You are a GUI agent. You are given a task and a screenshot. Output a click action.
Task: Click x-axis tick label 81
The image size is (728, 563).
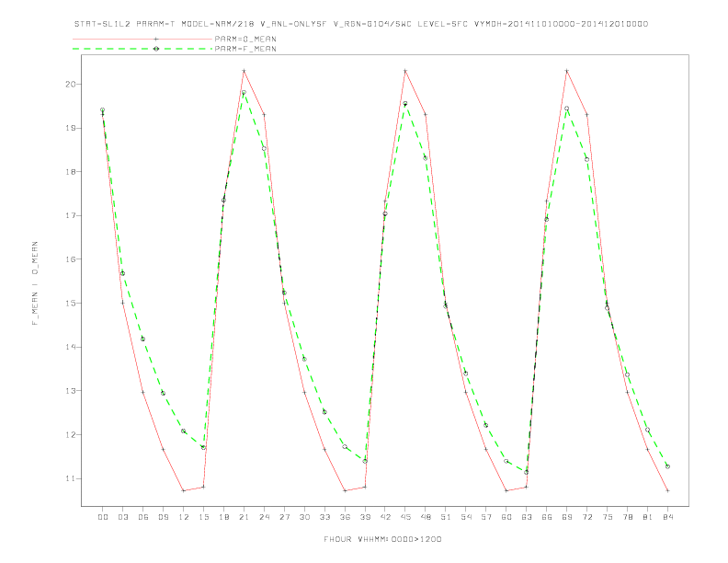[648, 517]
